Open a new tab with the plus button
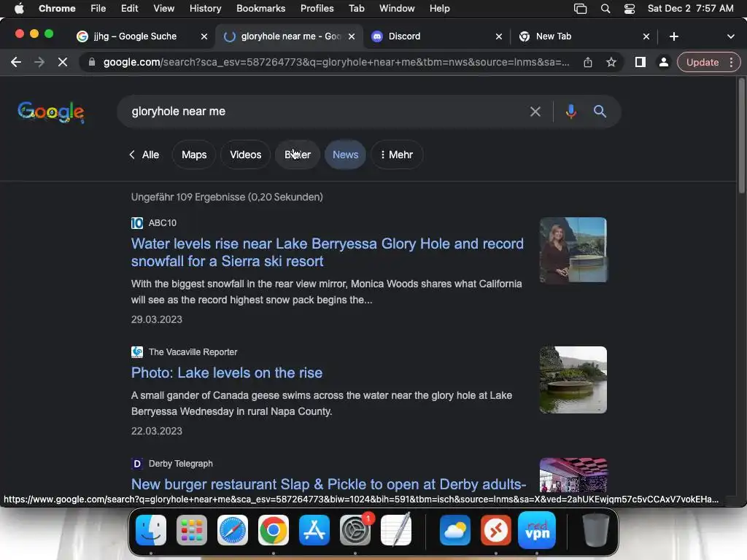Screen dimensions: 747x560 (673, 36)
